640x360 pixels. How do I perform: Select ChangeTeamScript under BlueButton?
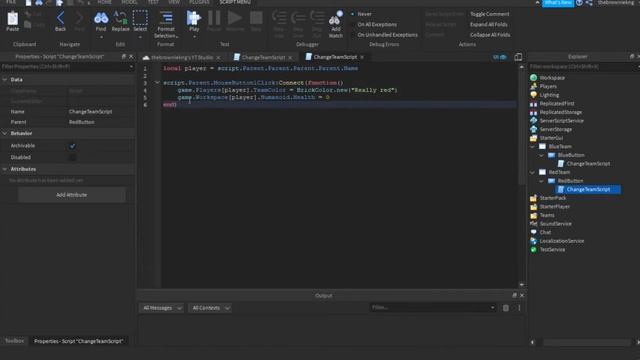point(588,163)
